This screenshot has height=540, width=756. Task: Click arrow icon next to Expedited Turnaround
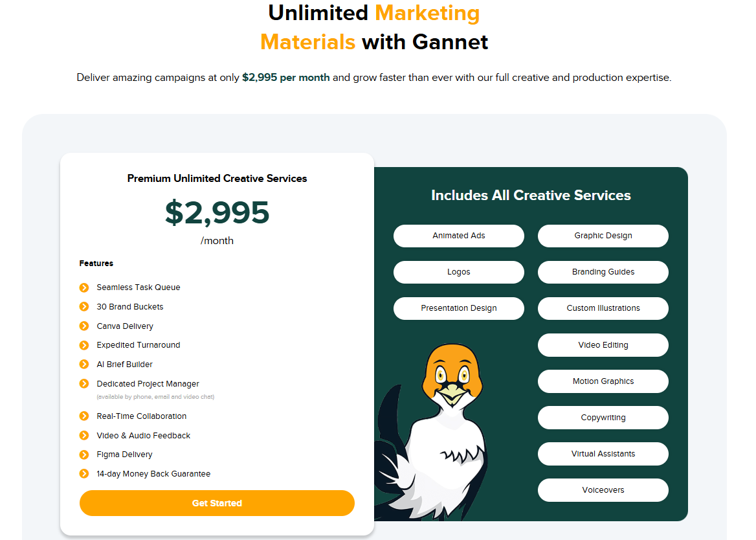pos(84,345)
